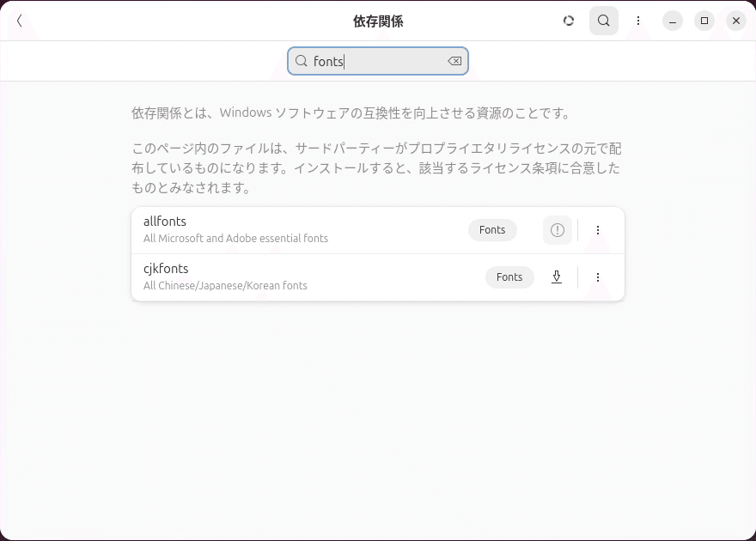Go back using the header back arrow

tap(19, 21)
